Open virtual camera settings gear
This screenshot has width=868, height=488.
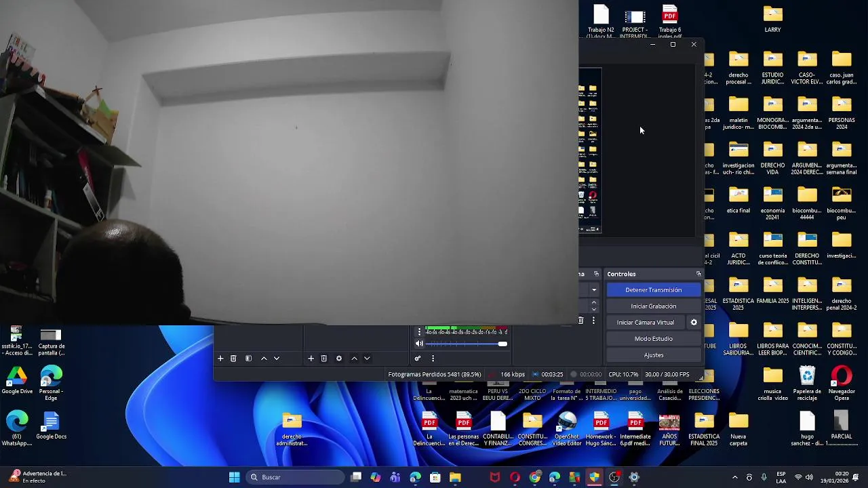[694, 323]
